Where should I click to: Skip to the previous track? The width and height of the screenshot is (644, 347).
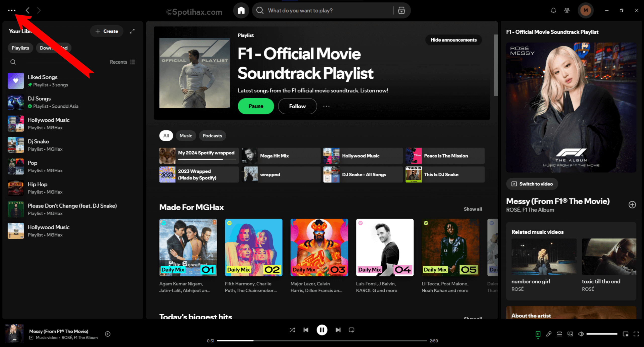click(x=306, y=330)
